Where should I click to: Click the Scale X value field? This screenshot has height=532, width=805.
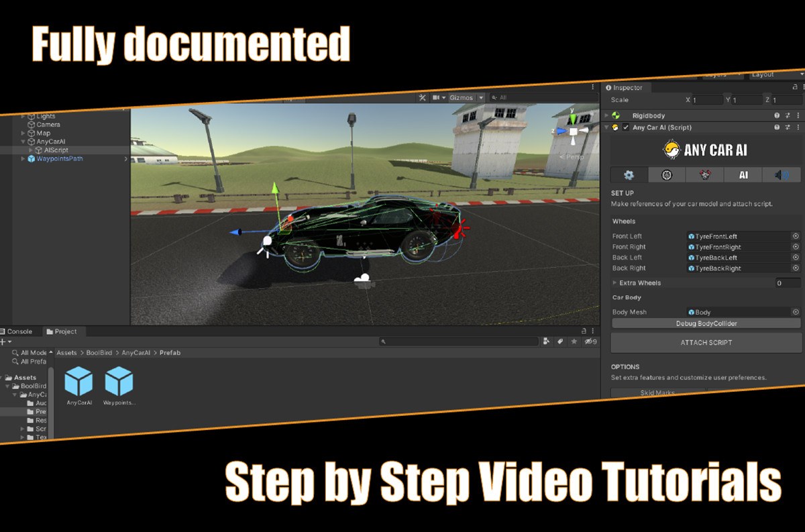pos(707,100)
